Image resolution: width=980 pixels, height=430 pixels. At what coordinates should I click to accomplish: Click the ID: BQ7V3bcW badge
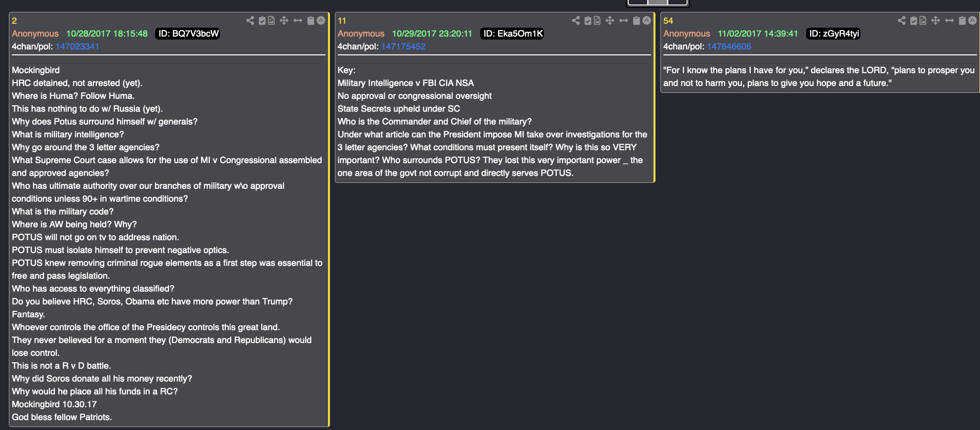pyautogui.click(x=188, y=34)
